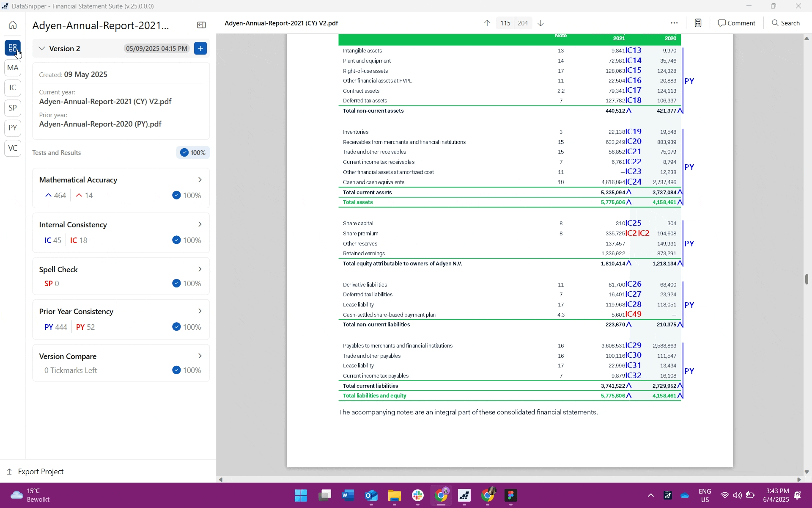Screen dimensions: 812x508
Task: Click the red PY 52 count
Action: pos(85,327)
